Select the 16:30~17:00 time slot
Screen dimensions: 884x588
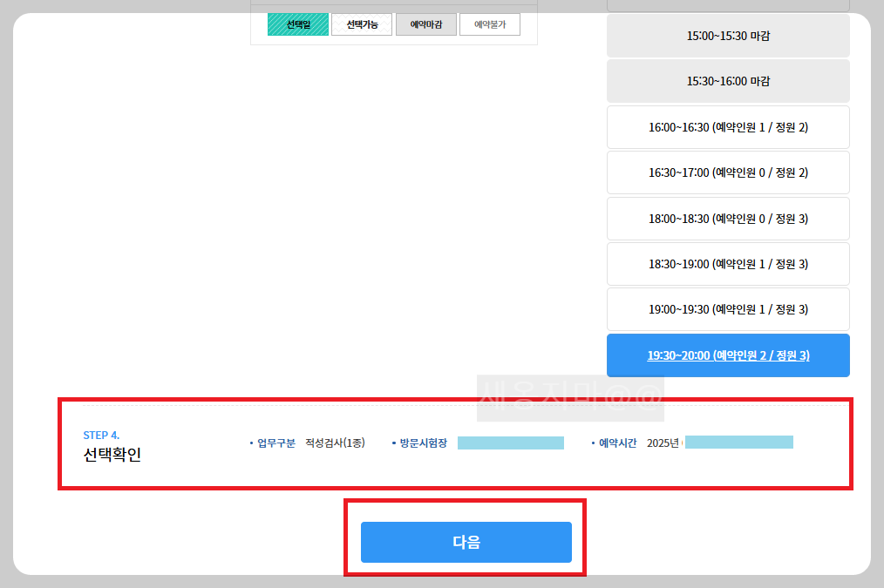tap(728, 172)
